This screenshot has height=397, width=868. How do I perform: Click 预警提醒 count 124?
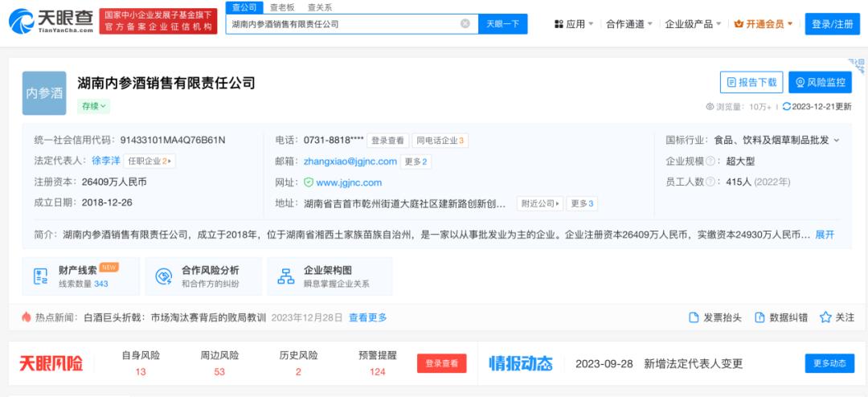378,371
